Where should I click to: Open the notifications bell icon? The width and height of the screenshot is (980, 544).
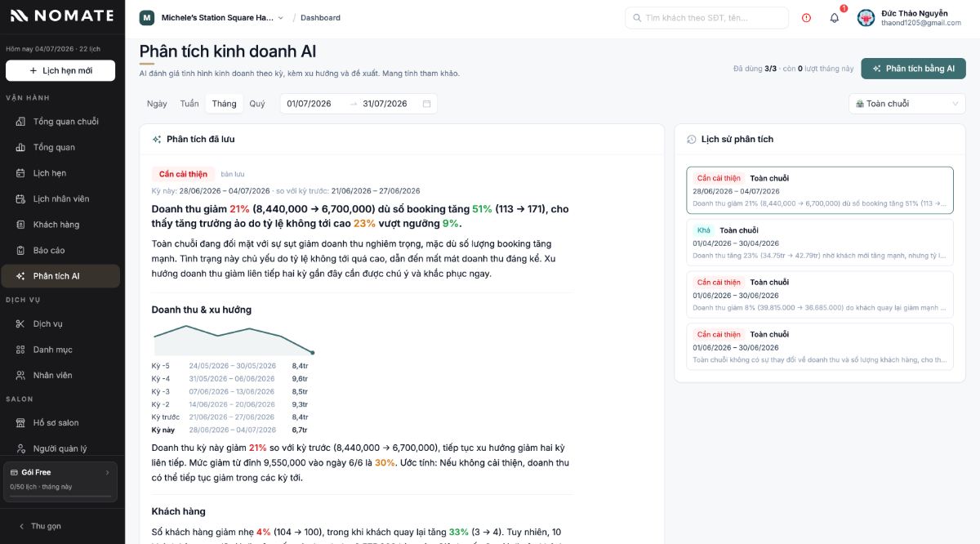coord(834,18)
